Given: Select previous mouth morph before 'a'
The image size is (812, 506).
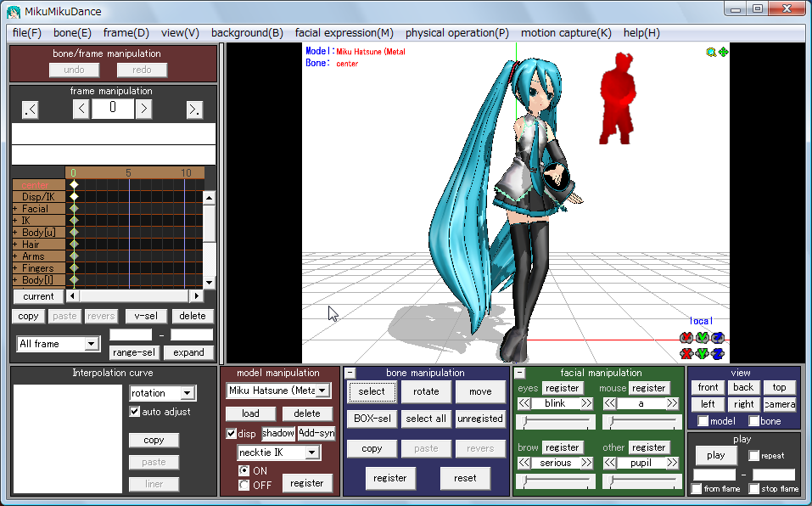Looking at the screenshot, I should (x=610, y=403).
